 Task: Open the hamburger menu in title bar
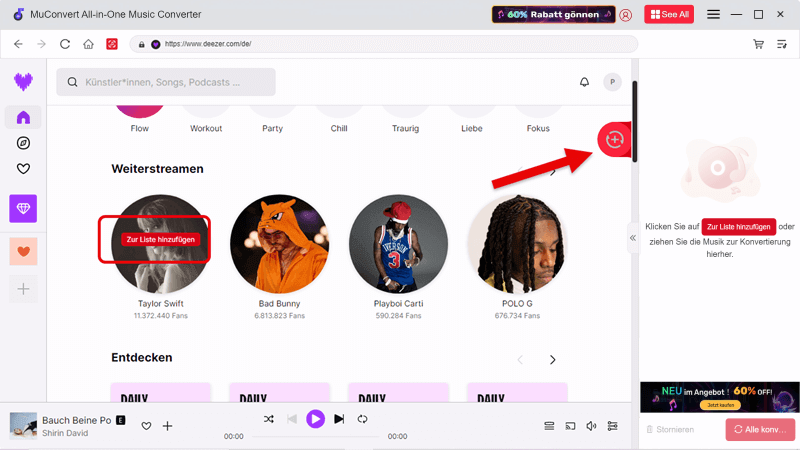[713, 14]
